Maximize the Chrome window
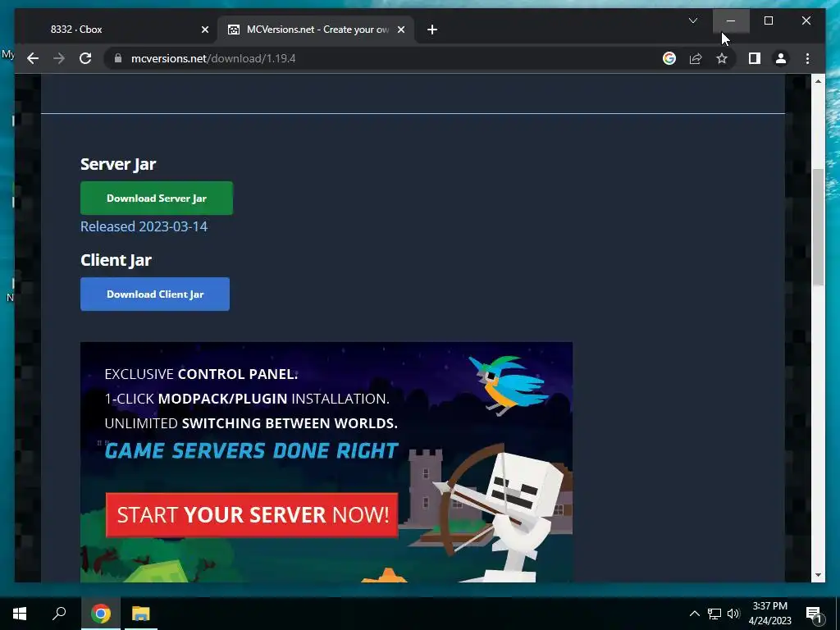 [x=768, y=21]
